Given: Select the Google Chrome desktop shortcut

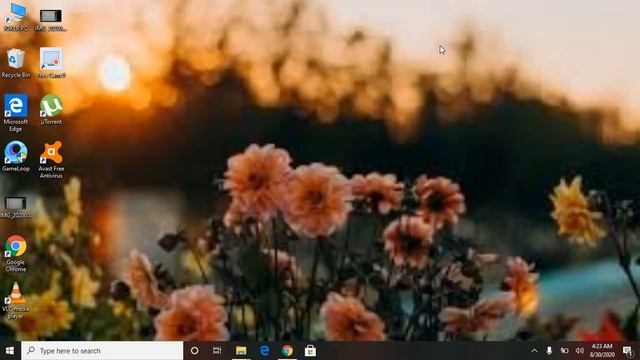Looking at the screenshot, I should point(16,253).
